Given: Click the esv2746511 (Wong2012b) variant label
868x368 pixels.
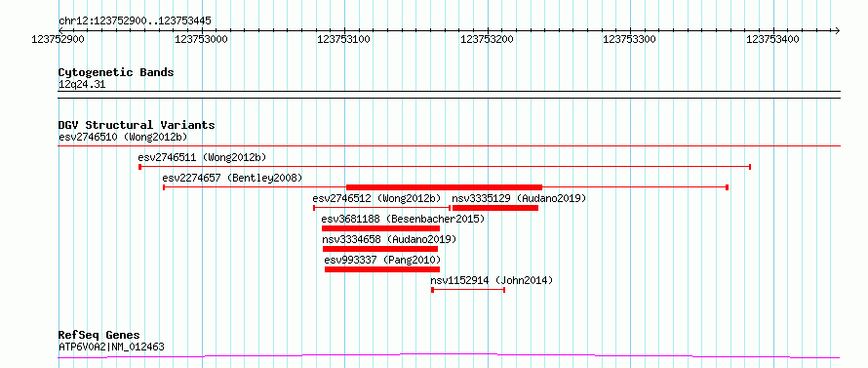Looking at the screenshot, I should point(202,157).
